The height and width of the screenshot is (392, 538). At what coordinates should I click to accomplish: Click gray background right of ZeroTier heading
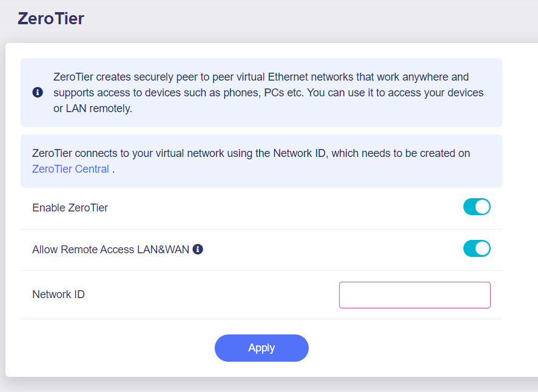point(303,19)
